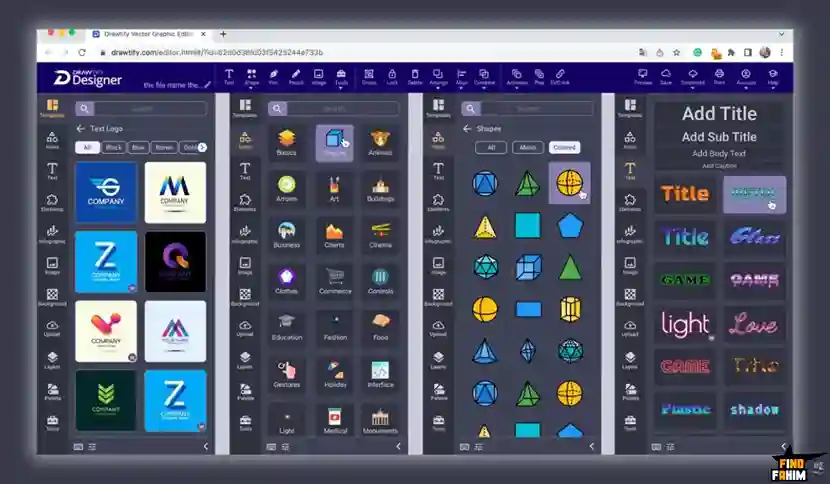This screenshot has width=830, height=484.
Task: Click the Save cloud icon
Action: coord(667,75)
